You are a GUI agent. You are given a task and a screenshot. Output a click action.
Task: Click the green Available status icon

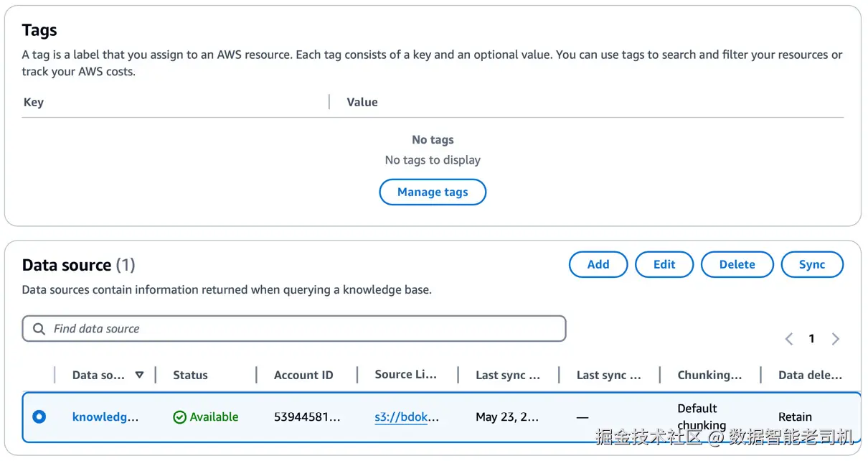pos(179,417)
